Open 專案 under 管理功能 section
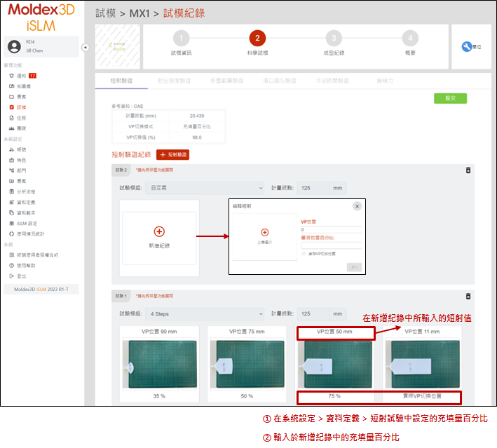Image resolution: width=497 pixels, height=448 pixels. tap(18, 97)
